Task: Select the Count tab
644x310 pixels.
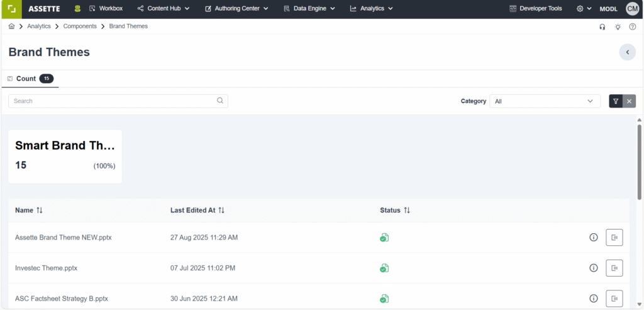Action: [x=30, y=79]
